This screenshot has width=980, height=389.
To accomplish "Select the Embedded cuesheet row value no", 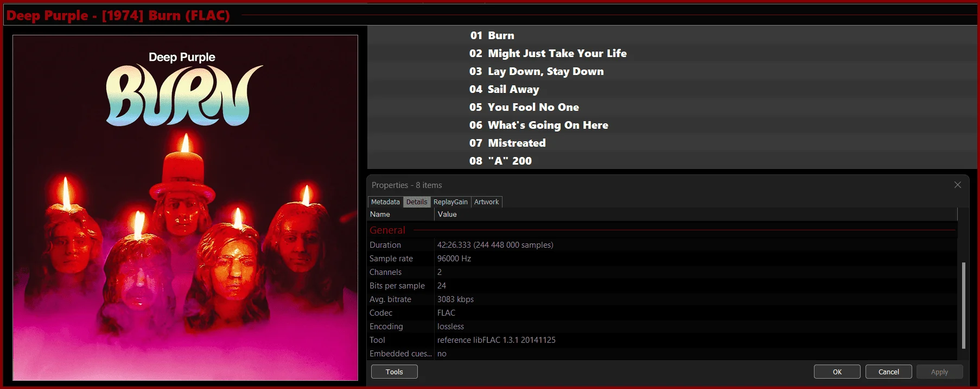I will coord(442,354).
